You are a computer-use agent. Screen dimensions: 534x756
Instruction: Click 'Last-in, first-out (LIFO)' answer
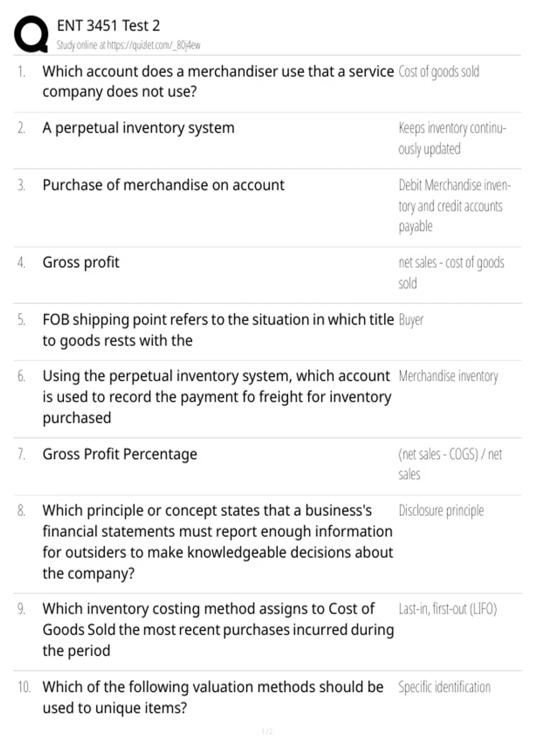pos(448,609)
